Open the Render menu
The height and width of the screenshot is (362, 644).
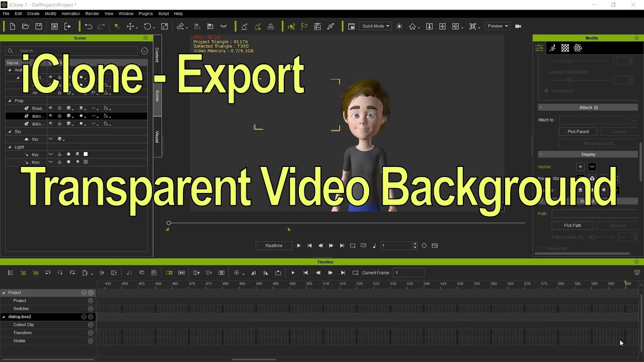point(92,14)
